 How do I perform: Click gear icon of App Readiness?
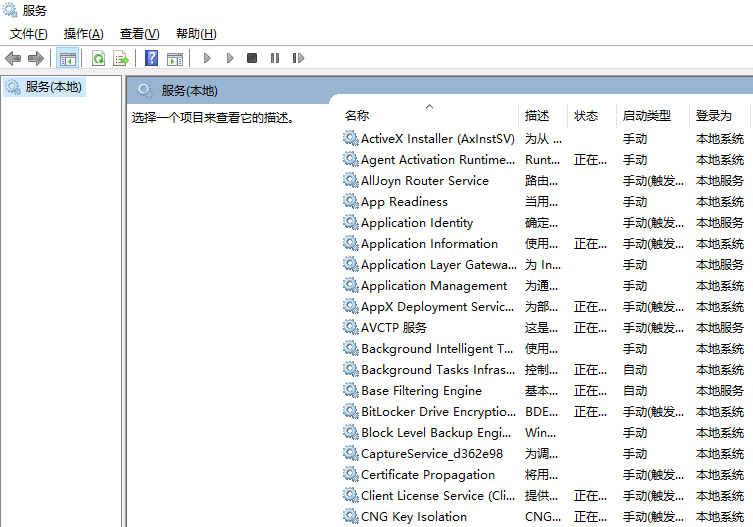click(351, 201)
